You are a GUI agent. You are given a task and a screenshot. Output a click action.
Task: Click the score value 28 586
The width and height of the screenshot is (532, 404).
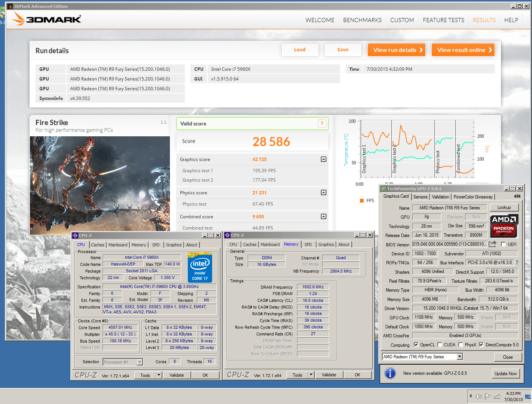click(x=271, y=142)
